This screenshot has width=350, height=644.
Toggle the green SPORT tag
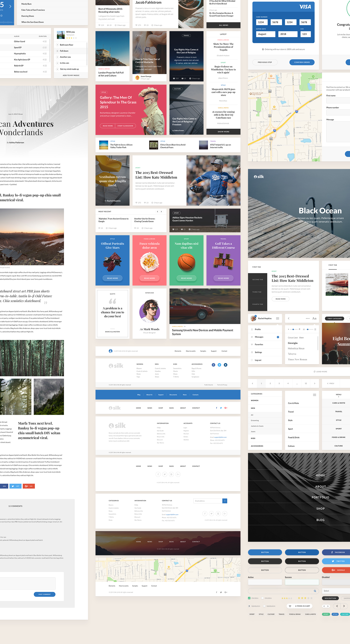[x=326, y=614]
